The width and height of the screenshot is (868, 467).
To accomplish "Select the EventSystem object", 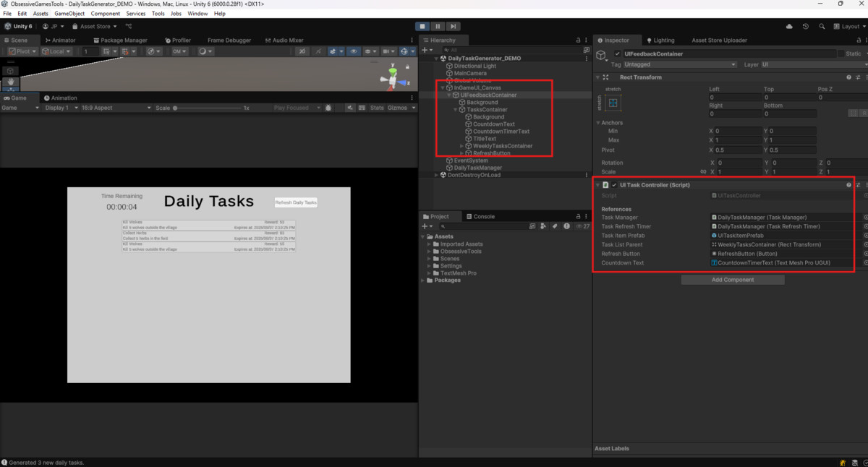I will tap(471, 160).
